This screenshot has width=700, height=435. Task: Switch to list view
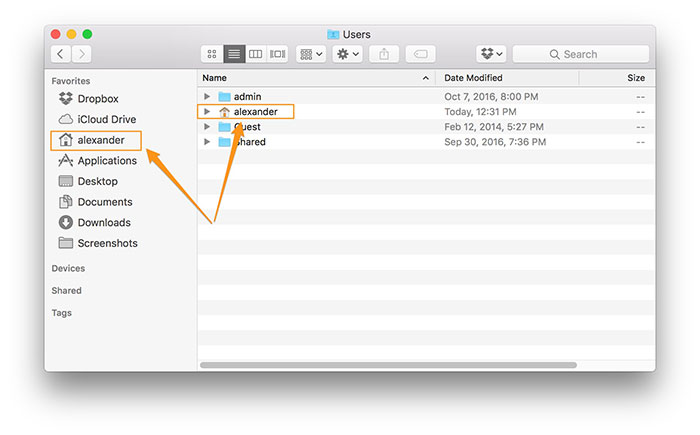pos(234,54)
